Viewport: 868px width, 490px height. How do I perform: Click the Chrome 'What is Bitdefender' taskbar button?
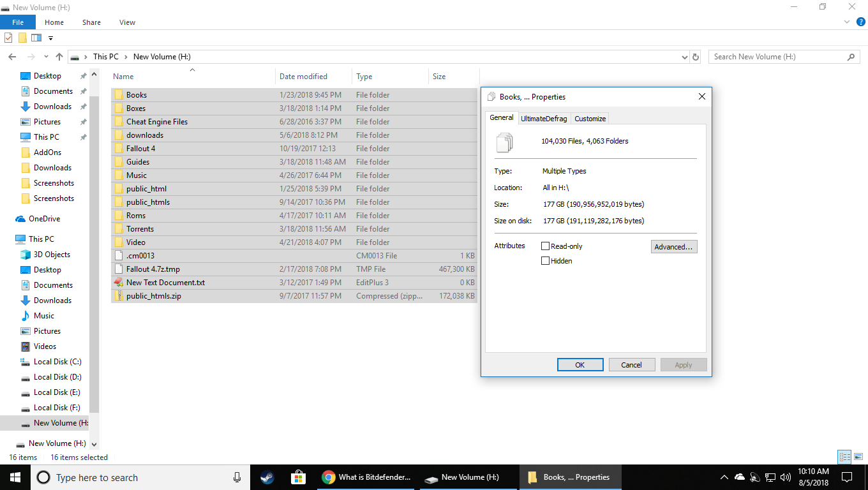(x=367, y=477)
